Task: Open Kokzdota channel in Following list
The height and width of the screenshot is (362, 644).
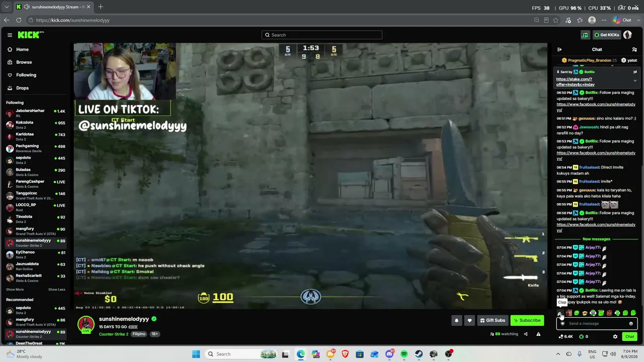Action: [35, 125]
